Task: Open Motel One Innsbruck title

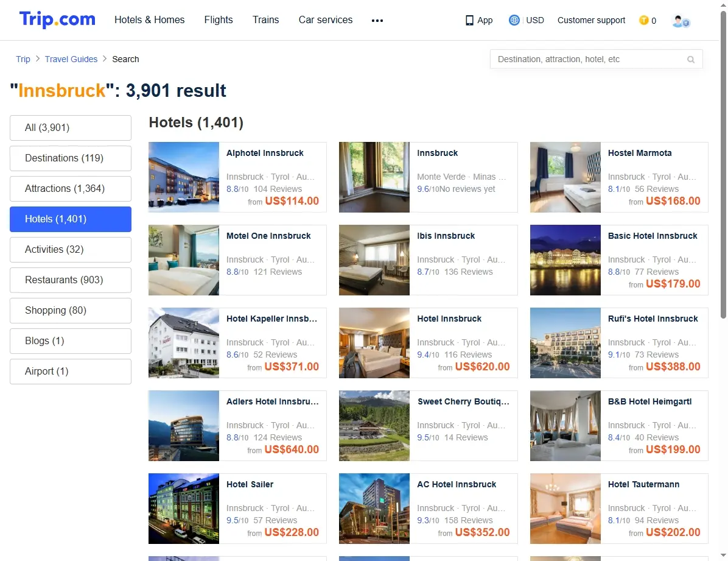Action: 268,236
